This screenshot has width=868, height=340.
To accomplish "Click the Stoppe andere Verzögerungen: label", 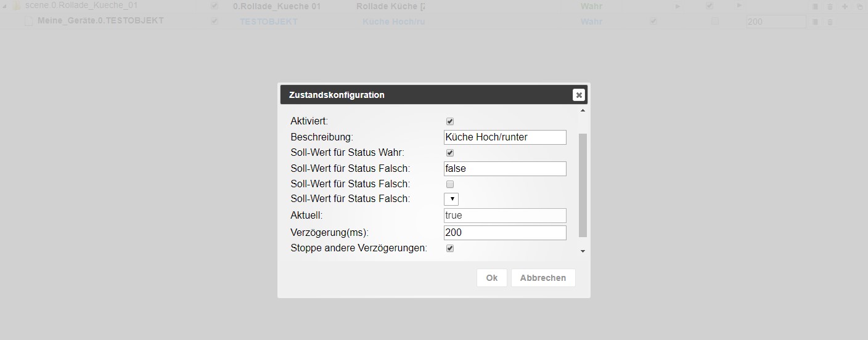I will [359, 248].
